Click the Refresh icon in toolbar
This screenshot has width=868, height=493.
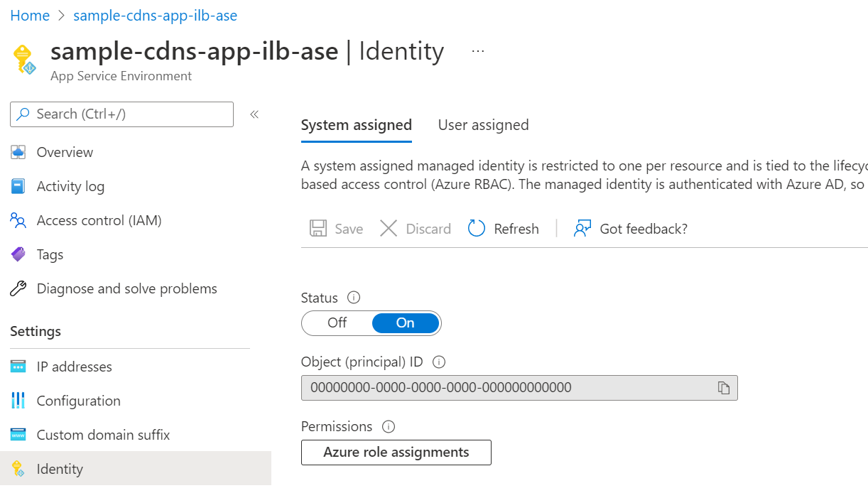tap(477, 229)
